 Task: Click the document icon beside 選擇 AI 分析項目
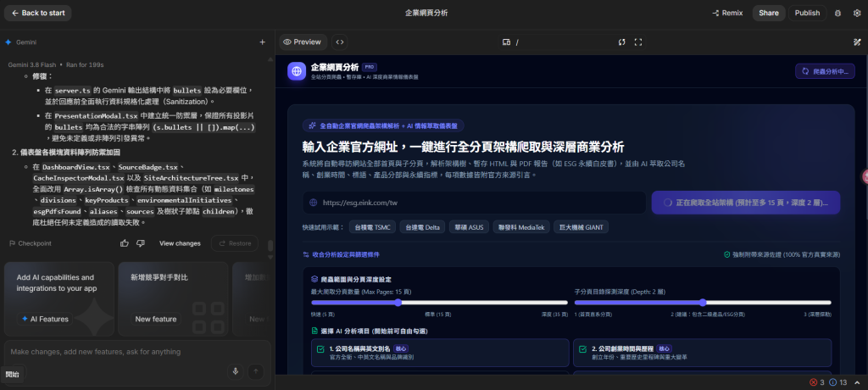(x=314, y=331)
